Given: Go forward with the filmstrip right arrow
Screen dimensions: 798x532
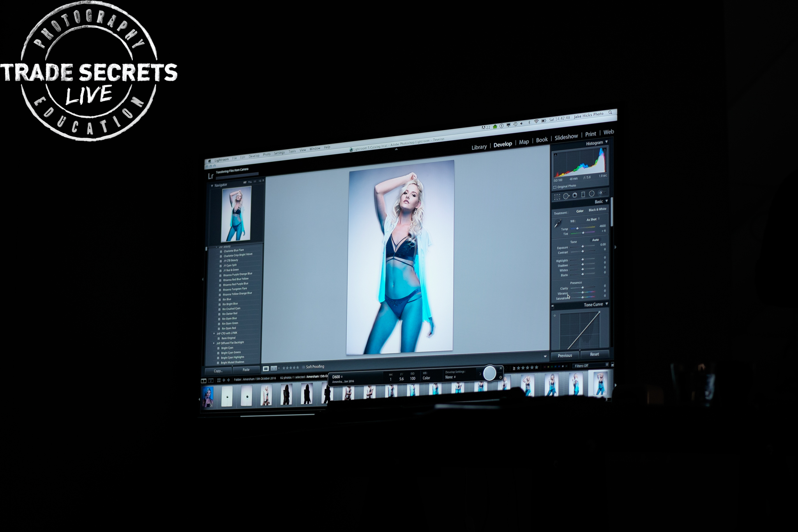Looking at the screenshot, I should [x=228, y=380].
